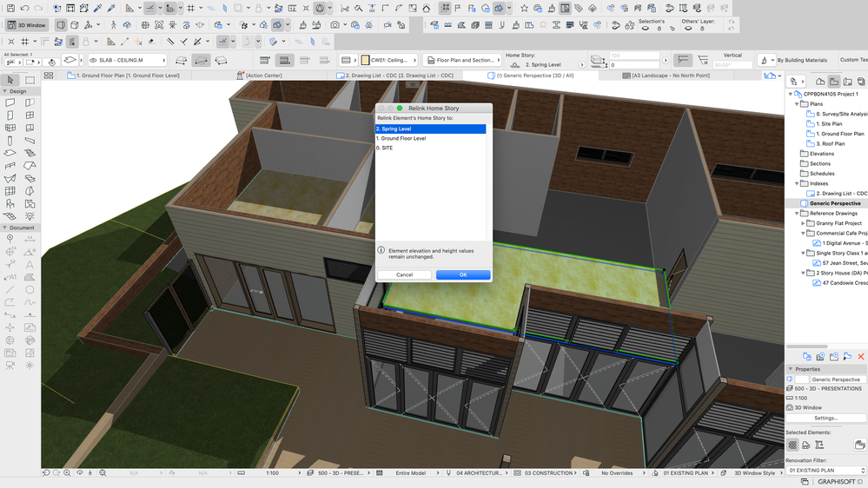Click the red delete icon in Navigator

[861, 356]
